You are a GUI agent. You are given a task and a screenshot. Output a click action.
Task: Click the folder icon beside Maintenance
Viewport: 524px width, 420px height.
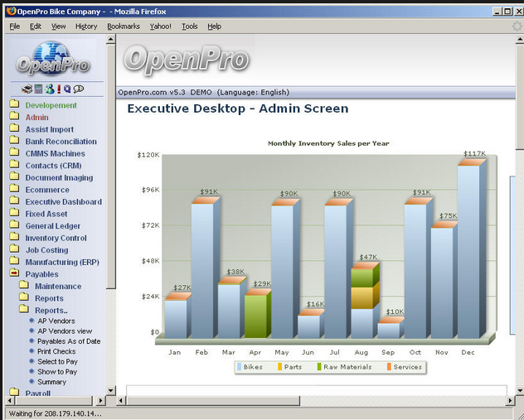tap(24, 285)
